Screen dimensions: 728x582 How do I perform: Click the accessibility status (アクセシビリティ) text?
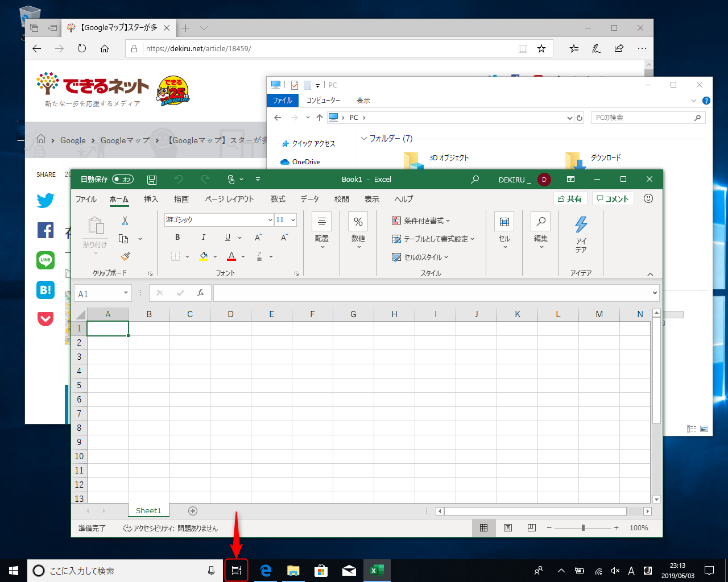[x=171, y=528]
